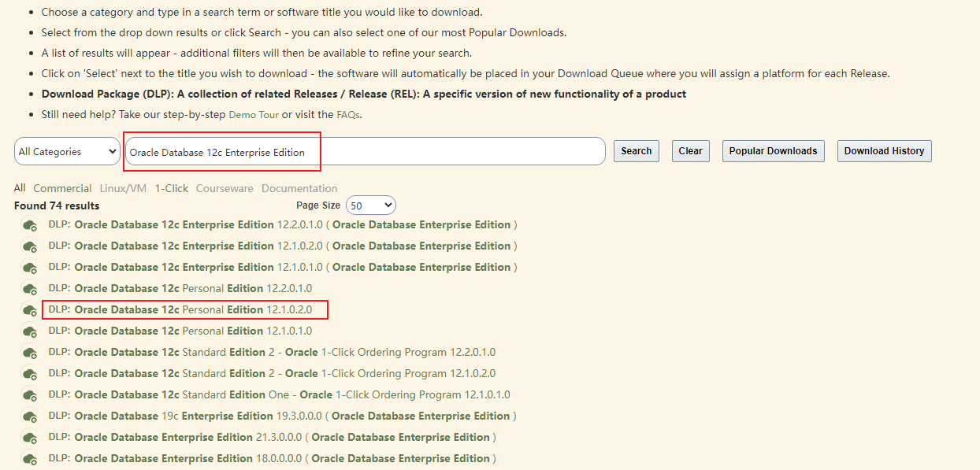Click download icon beside Personal Edition 12.2.0.1.0

pos(31,289)
